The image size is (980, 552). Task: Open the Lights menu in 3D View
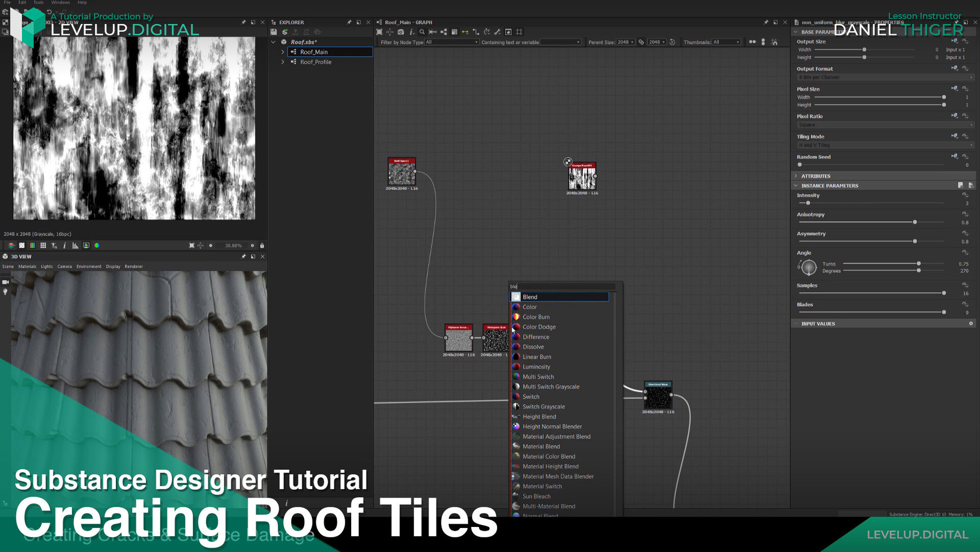(x=47, y=266)
